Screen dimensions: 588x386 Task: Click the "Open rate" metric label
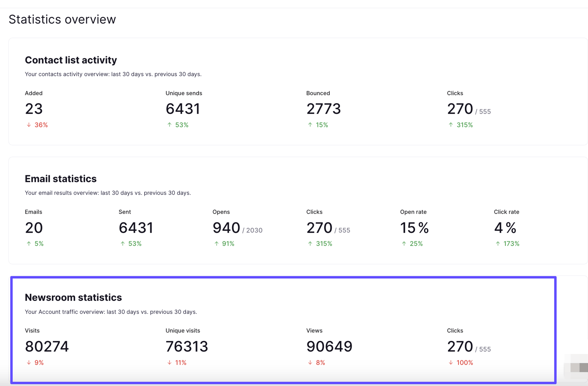413,212
